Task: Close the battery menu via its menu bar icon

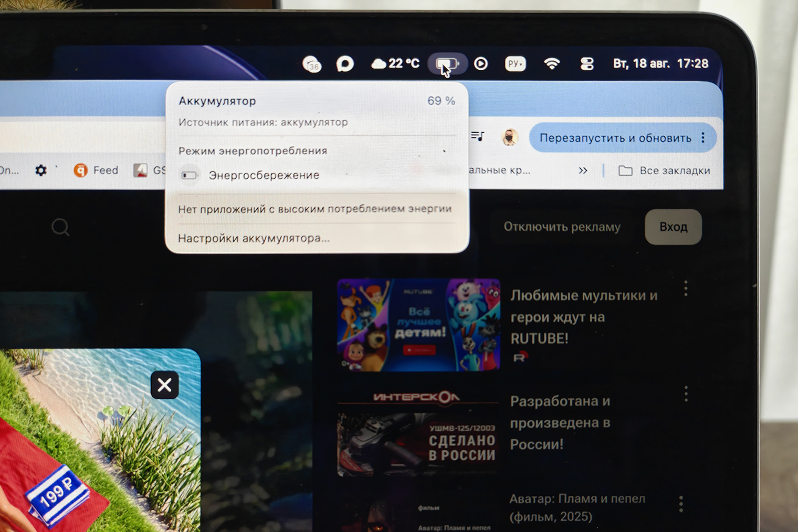Action: 447,64
